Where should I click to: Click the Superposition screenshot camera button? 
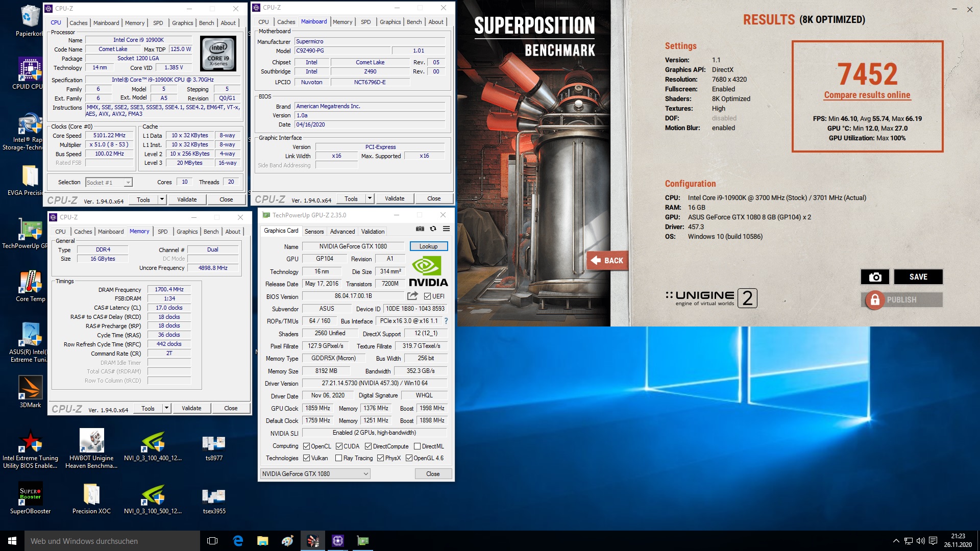[875, 277]
